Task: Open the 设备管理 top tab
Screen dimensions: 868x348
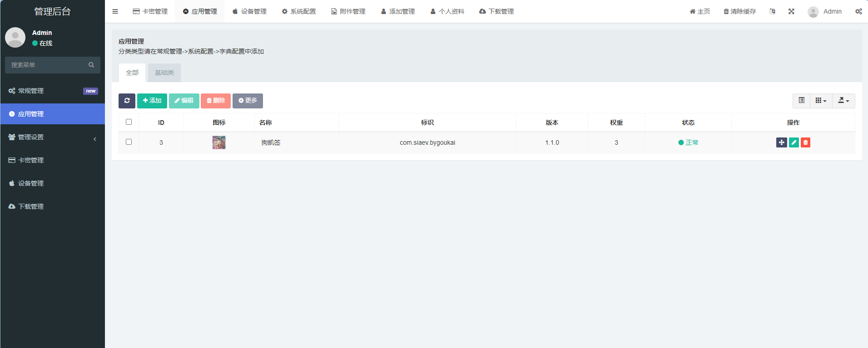Action: 249,11
